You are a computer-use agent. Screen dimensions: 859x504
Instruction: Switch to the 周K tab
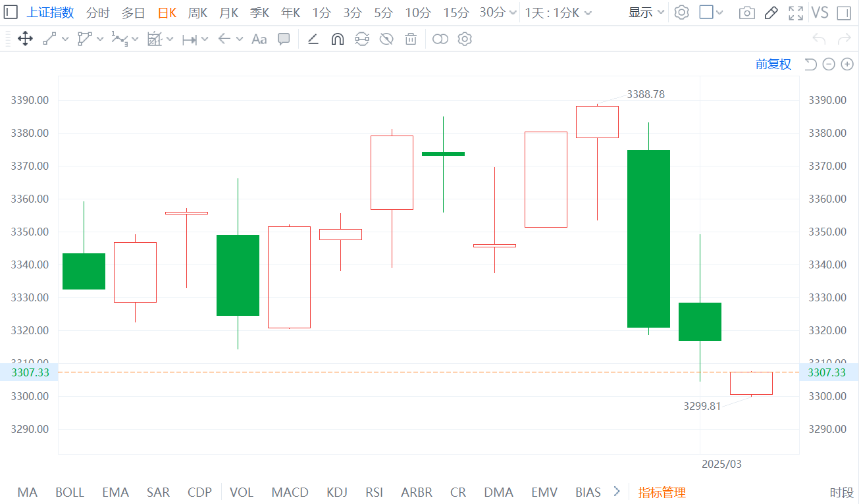tap(197, 13)
